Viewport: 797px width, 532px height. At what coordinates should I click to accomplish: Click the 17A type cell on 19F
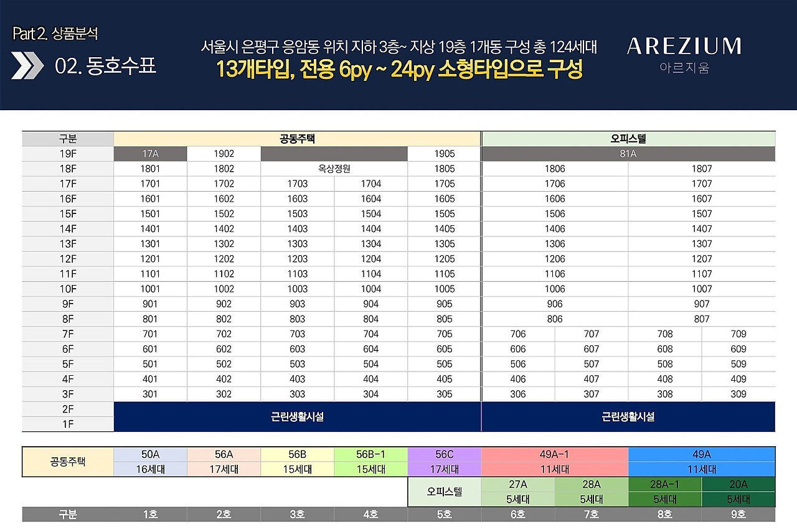coord(150,154)
